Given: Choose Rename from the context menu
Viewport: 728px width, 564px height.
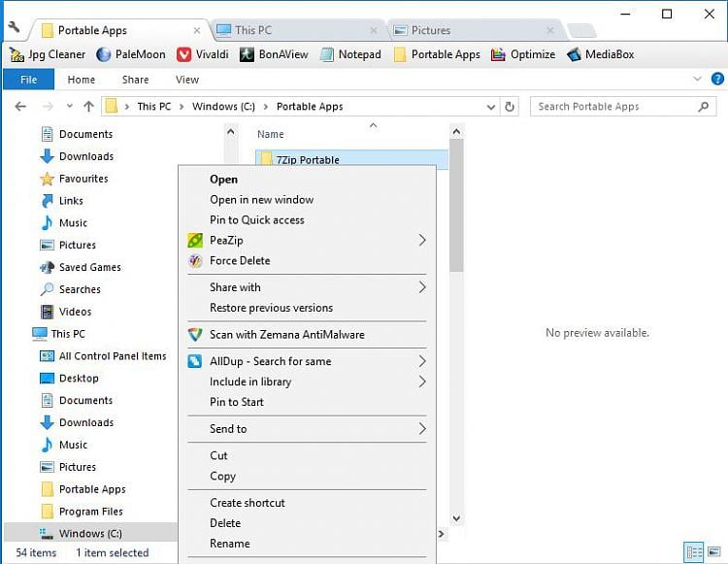Looking at the screenshot, I should point(307,544).
